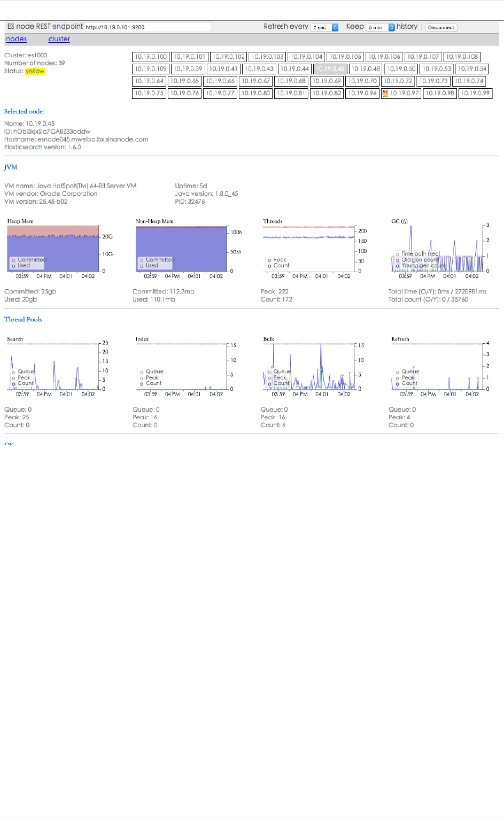Select node 10.19.0.82
Viewport: 504px width, 818px height.
pyautogui.click(x=327, y=93)
